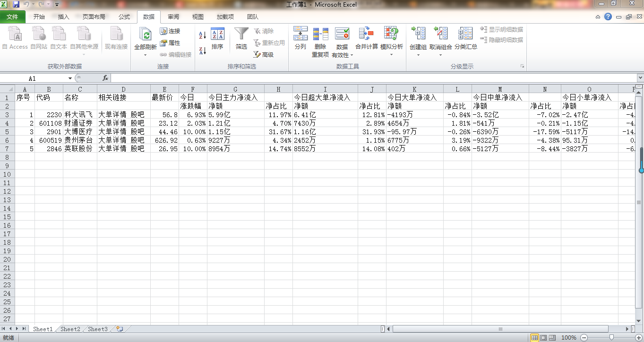Screen dimensions: 644x342
Task: Open connection Properties
Action: point(170,43)
